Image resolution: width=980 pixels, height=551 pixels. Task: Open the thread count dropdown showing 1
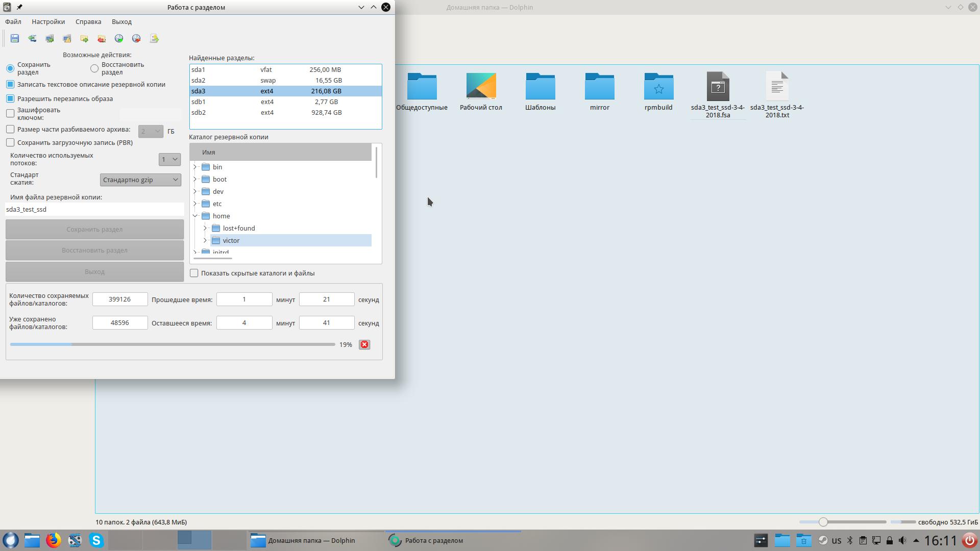pyautogui.click(x=169, y=159)
